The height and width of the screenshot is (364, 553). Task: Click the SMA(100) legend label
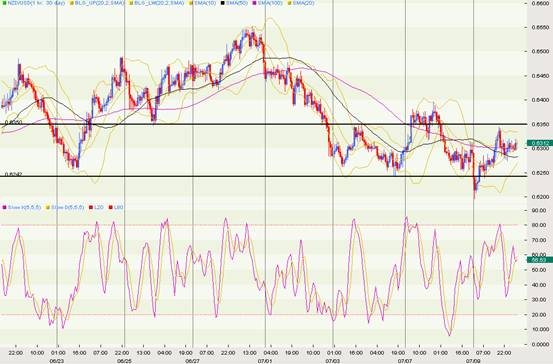pyautogui.click(x=271, y=3)
